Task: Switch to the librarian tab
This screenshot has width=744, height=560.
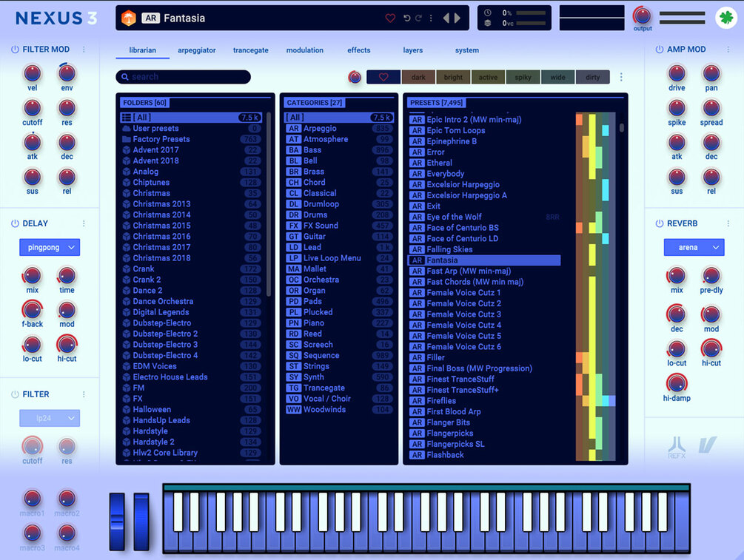Action: click(142, 50)
